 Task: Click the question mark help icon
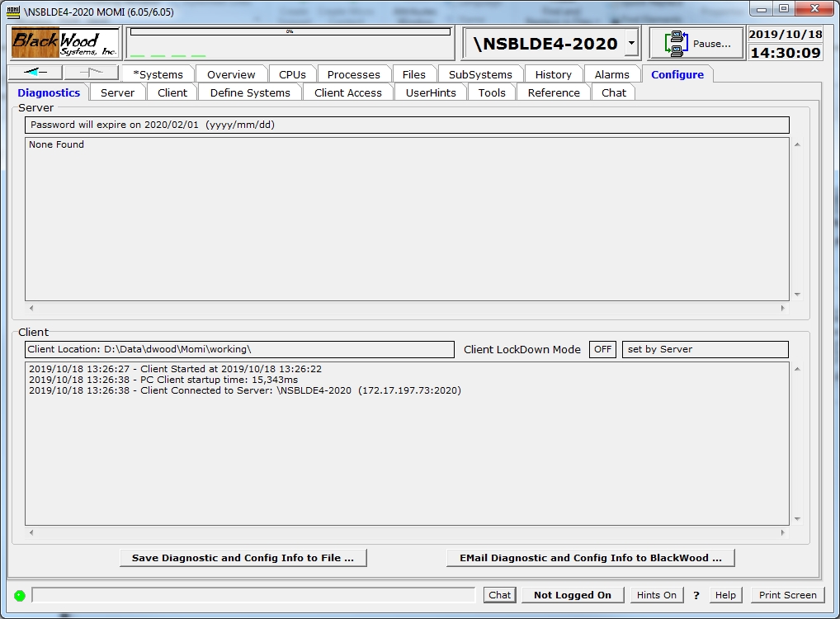(x=696, y=595)
